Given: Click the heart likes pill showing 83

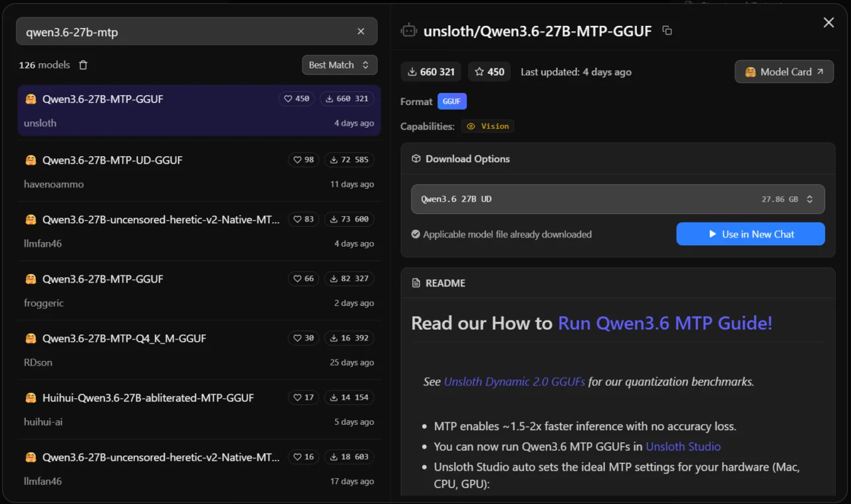Looking at the screenshot, I should point(303,219).
